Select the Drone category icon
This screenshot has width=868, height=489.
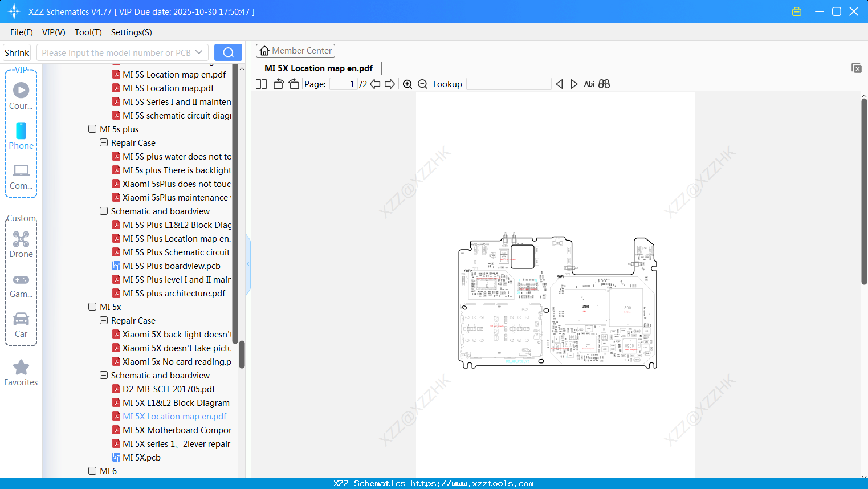(x=21, y=244)
